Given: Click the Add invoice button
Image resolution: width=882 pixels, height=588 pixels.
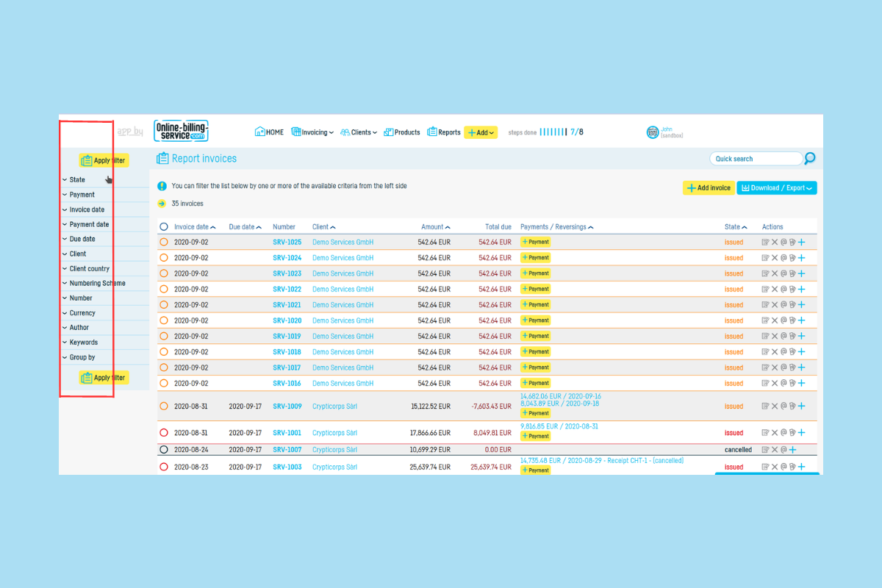Looking at the screenshot, I should tap(709, 188).
